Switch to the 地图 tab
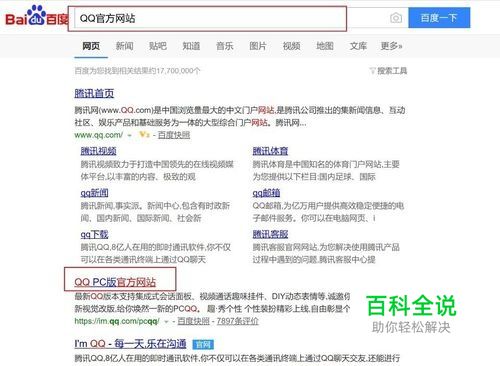The image size is (500, 366). pyautogui.click(x=325, y=46)
